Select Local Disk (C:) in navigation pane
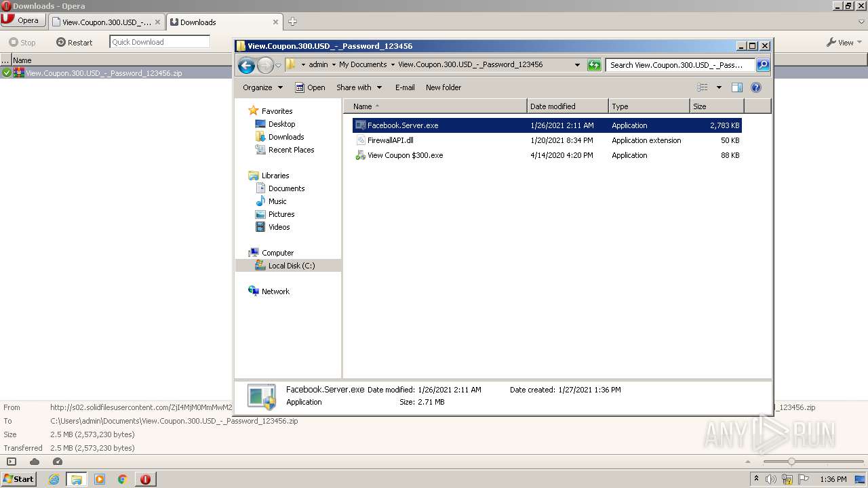 288,266
